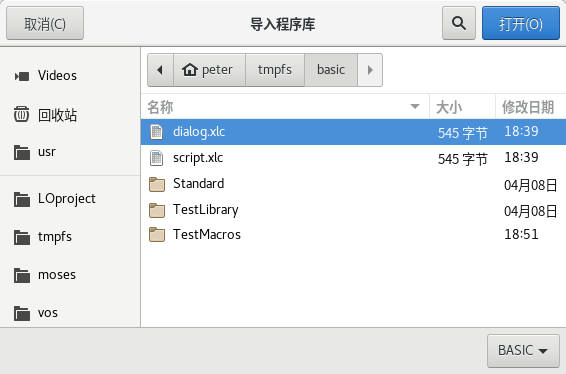Screen dimensions: 566x374
Task: Open the BASIC file type dropdown
Action: tap(523, 351)
